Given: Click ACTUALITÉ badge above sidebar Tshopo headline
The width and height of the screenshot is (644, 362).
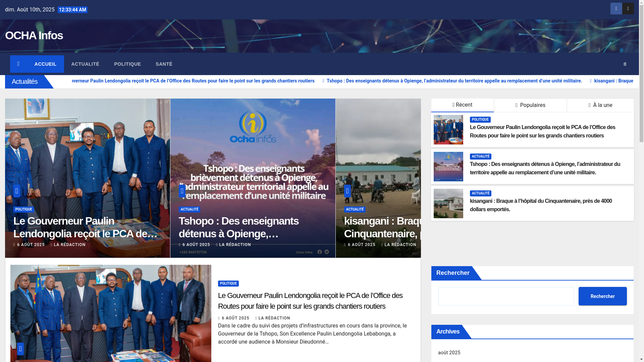Looking at the screenshot, I should coord(481,157).
